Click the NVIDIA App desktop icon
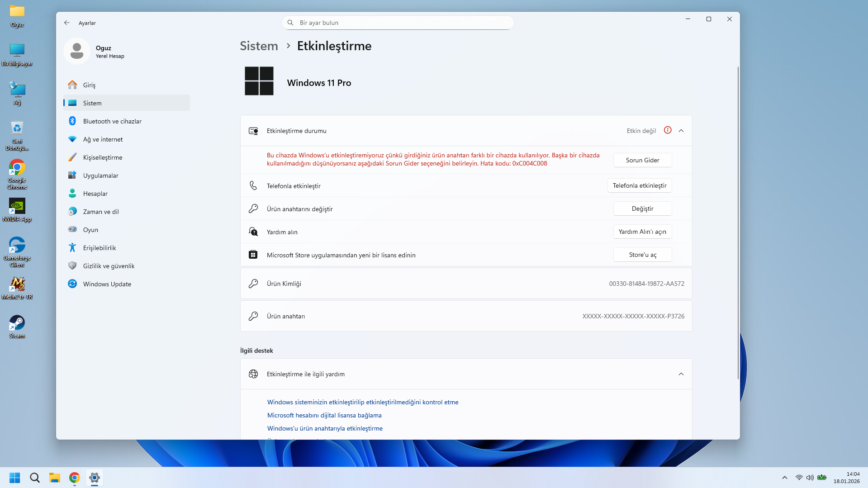The height and width of the screenshot is (488, 868). click(17, 210)
